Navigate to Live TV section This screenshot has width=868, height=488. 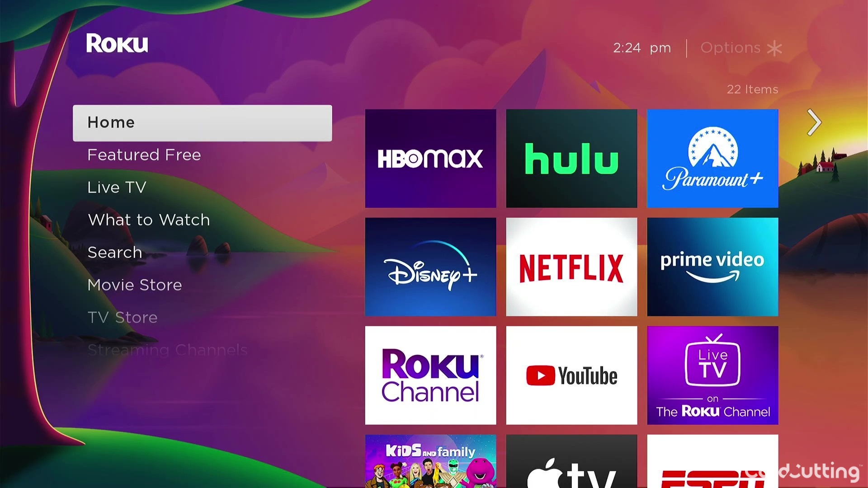point(117,187)
